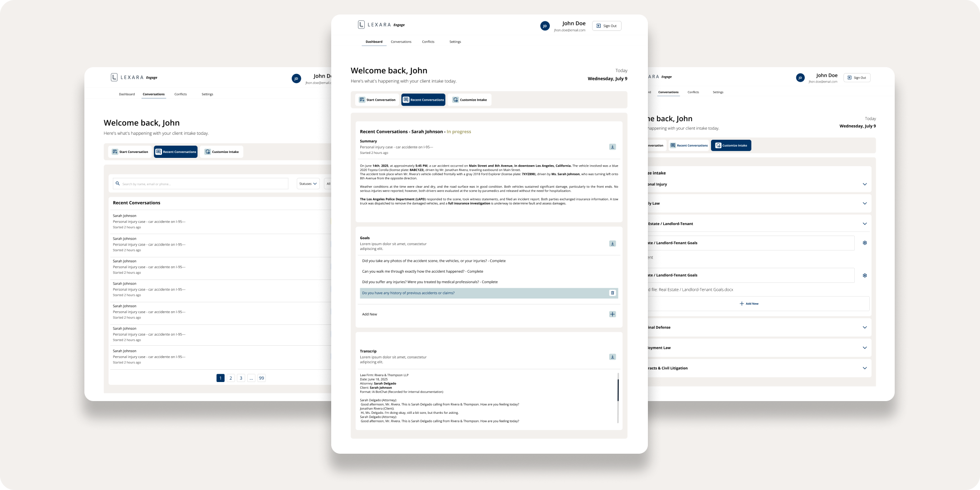Image resolution: width=980 pixels, height=490 pixels.
Task: Expand the Employment Law intake section
Action: pos(864,348)
